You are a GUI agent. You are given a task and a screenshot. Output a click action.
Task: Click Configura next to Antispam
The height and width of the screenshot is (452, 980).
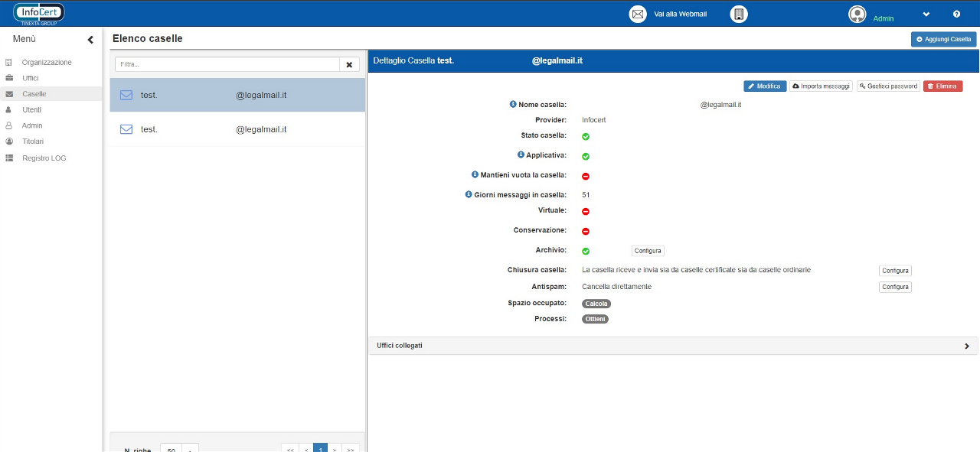[894, 288]
